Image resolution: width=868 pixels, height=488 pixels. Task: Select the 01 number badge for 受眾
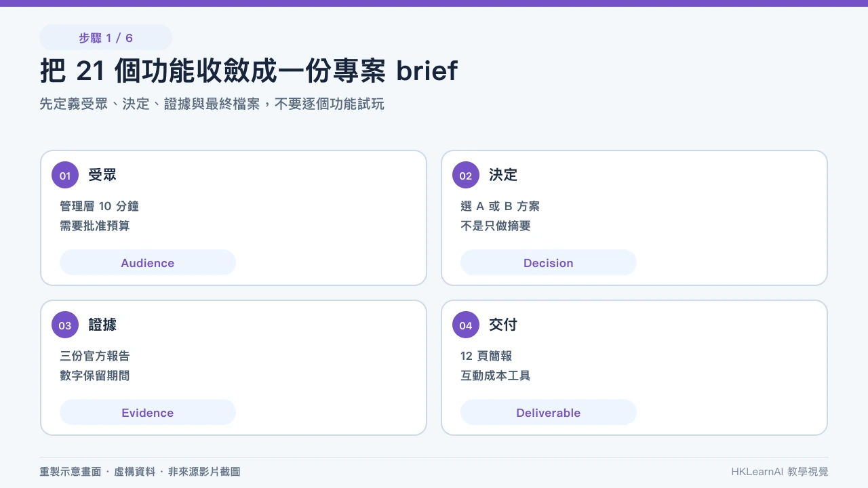pyautogui.click(x=65, y=176)
